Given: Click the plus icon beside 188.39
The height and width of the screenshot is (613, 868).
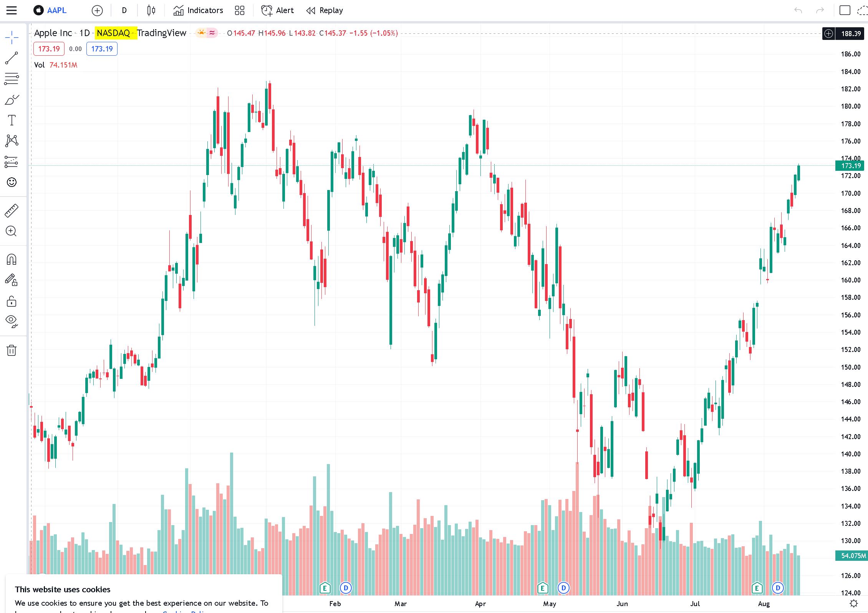Looking at the screenshot, I should (828, 34).
